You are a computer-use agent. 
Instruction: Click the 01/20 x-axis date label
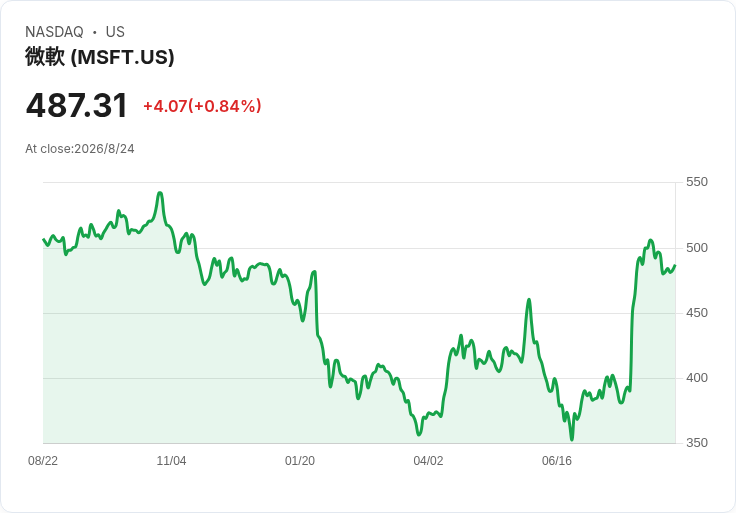pos(299,461)
